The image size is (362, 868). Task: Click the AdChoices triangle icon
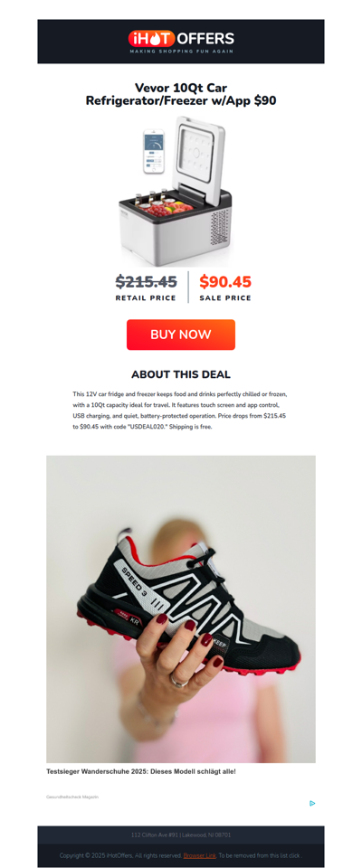tap(312, 803)
